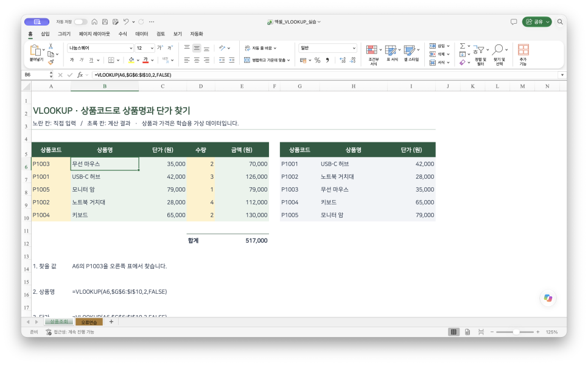This screenshot has width=588, height=365.
Task: Toggle bold 가 formatting
Action: point(72,60)
